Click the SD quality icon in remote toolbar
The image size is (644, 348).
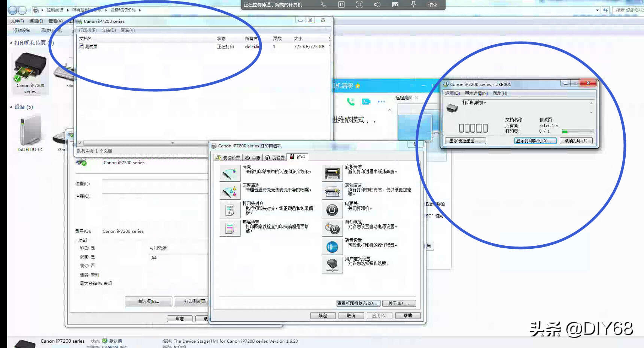[x=395, y=4]
